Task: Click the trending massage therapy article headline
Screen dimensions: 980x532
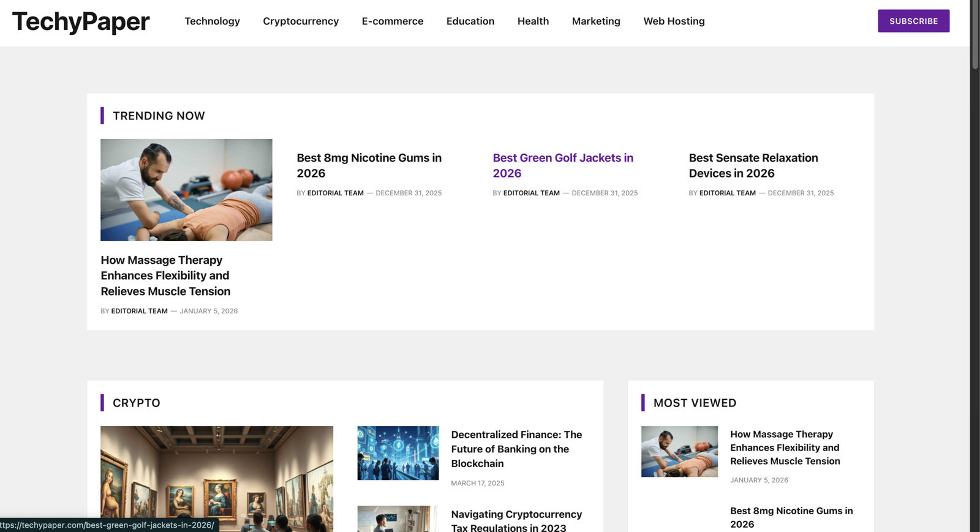Action: 165,275
